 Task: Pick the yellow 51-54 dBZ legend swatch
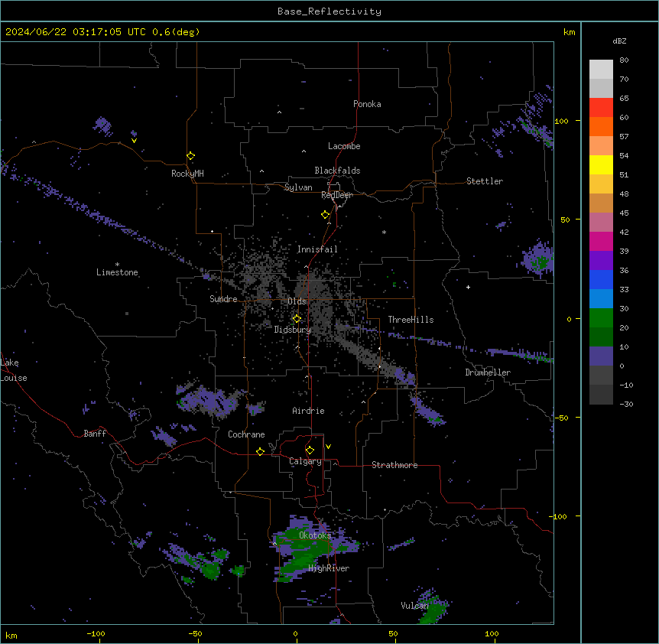[x=601, y=164]
